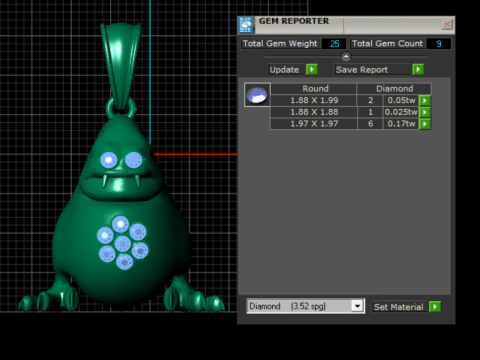Click green arrow beside 0.05tw

[425, 100]
